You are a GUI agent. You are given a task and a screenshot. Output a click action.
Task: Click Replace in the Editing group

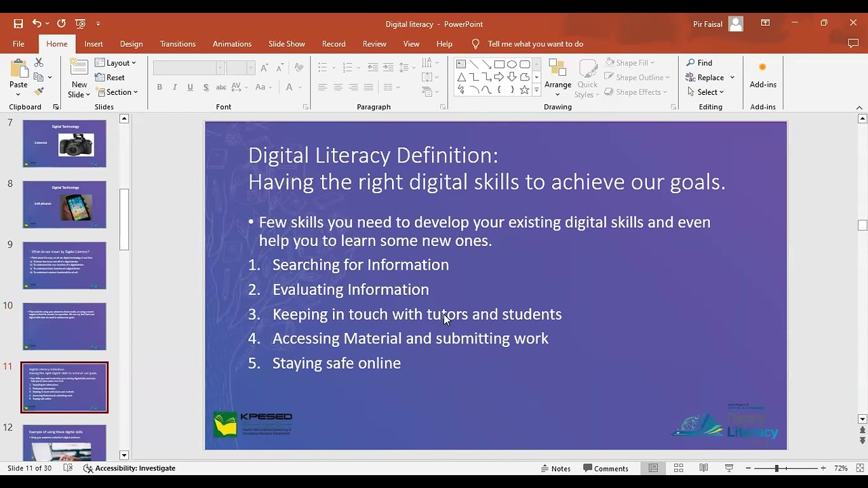[x=705, y=77]
